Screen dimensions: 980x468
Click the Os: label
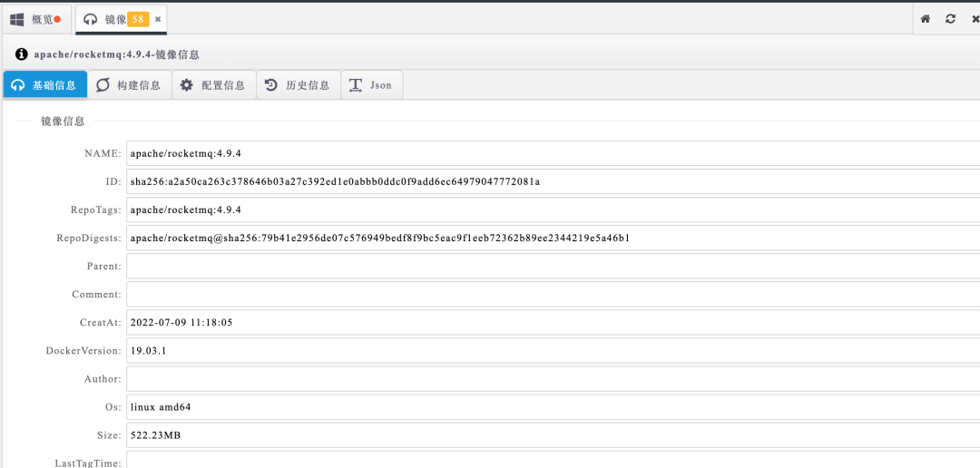point(113,406)
